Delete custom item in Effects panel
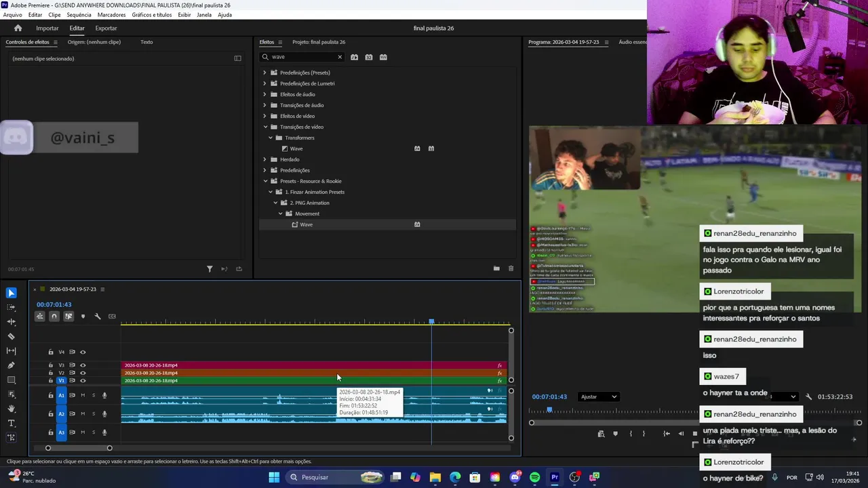The height and width of the screenshot is (488, 868). (x=511, y=268)
